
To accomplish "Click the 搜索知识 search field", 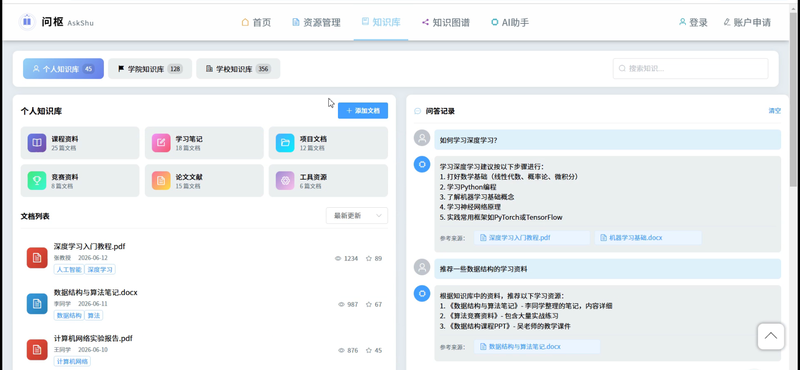I will pyautogui.click(x=690, y=68).
